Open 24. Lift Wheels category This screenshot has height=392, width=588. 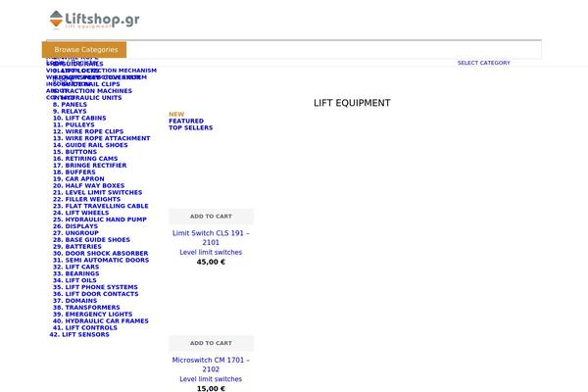pyautogui.click(x=81, y=213)
